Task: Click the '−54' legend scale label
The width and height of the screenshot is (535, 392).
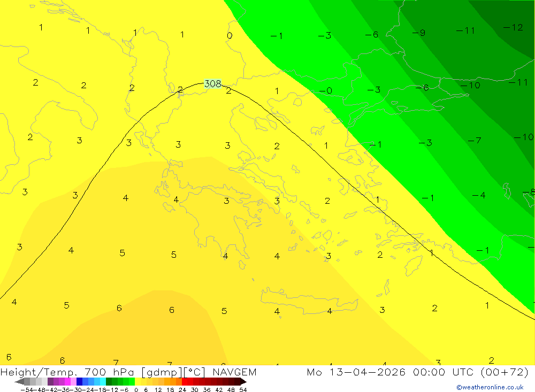Action: [x=27, y=390]
